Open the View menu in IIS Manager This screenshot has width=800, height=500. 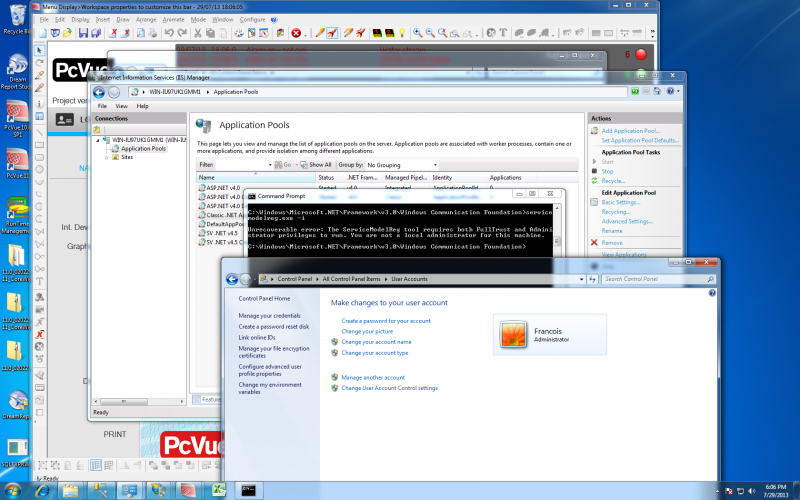[121, 106]
